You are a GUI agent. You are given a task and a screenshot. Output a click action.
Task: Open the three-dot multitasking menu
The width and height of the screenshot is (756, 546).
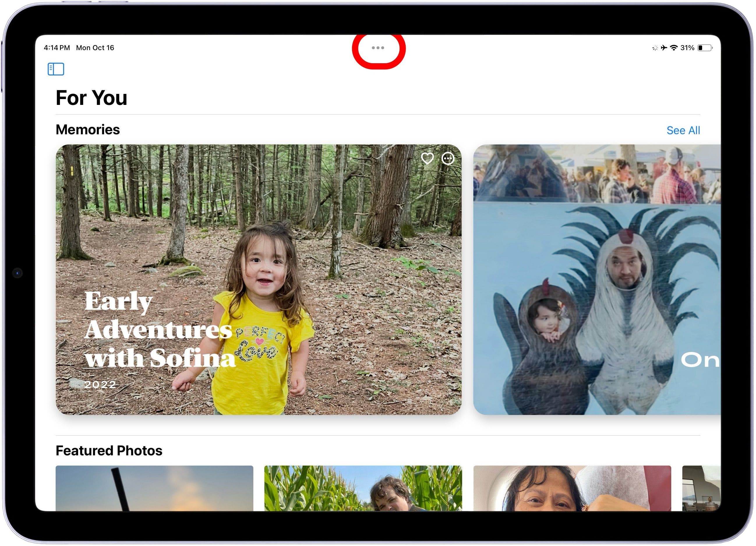378,48
